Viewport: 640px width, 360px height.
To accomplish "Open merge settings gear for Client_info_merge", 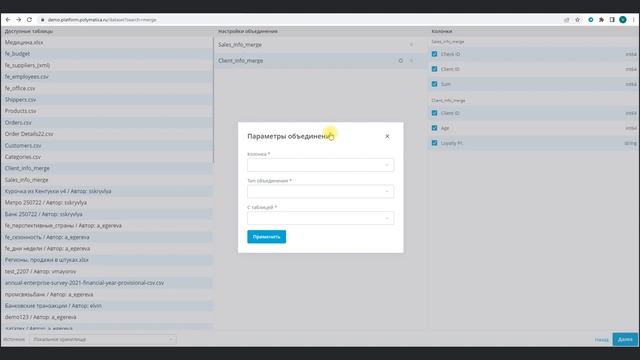I will (x=400, y=61).
